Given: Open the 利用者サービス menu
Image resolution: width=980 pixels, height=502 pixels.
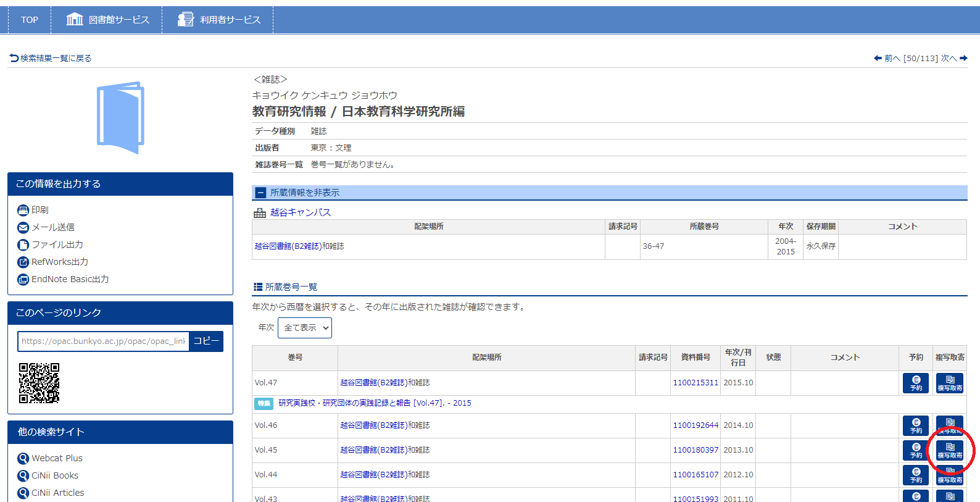Looking at the screenshot, I should (x=219, y=20).
